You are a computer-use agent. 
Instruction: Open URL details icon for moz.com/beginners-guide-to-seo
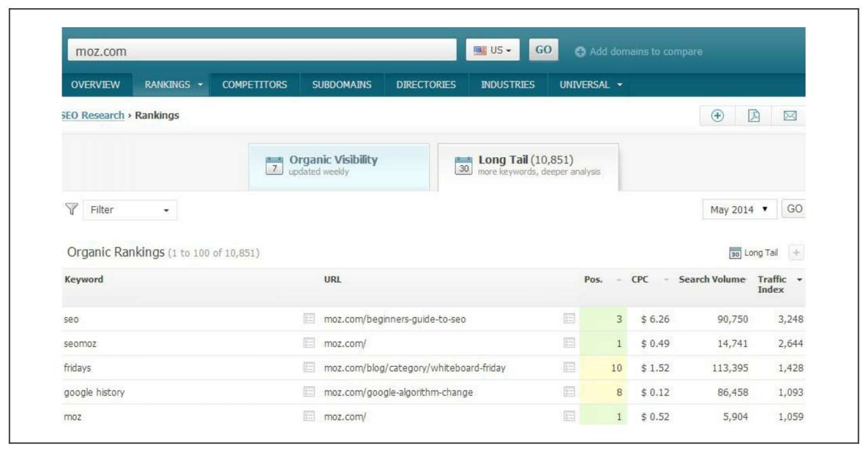tap(570, 319)
